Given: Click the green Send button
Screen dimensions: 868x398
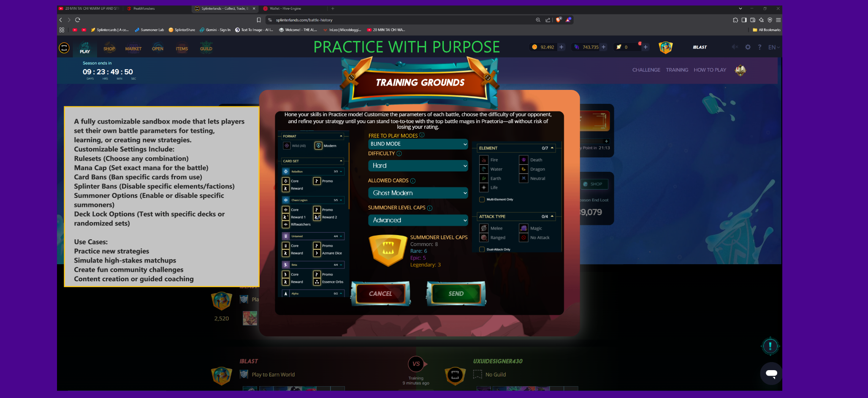Looking at the screenshot, I should [456, 294].
